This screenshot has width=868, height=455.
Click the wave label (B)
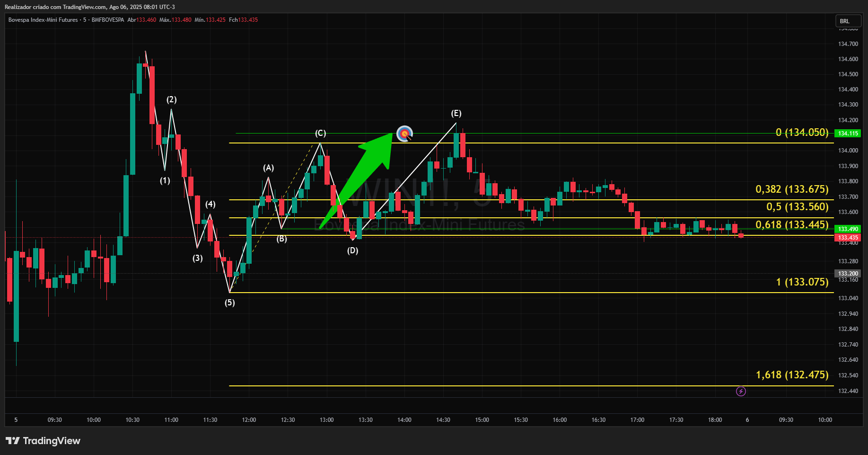click(x=281, y=239)
